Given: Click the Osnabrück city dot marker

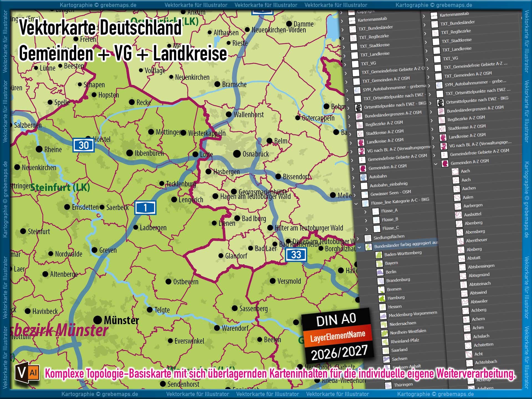Looking at the screenshot, I should [x=237, y=154].
